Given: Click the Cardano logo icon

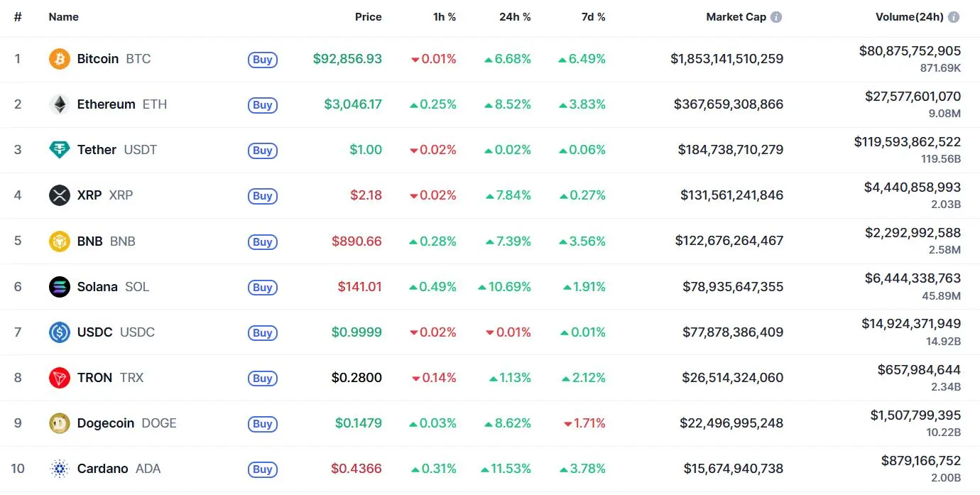Looking at the screenshot, I should pyautogui.click(x=60, y=469).
